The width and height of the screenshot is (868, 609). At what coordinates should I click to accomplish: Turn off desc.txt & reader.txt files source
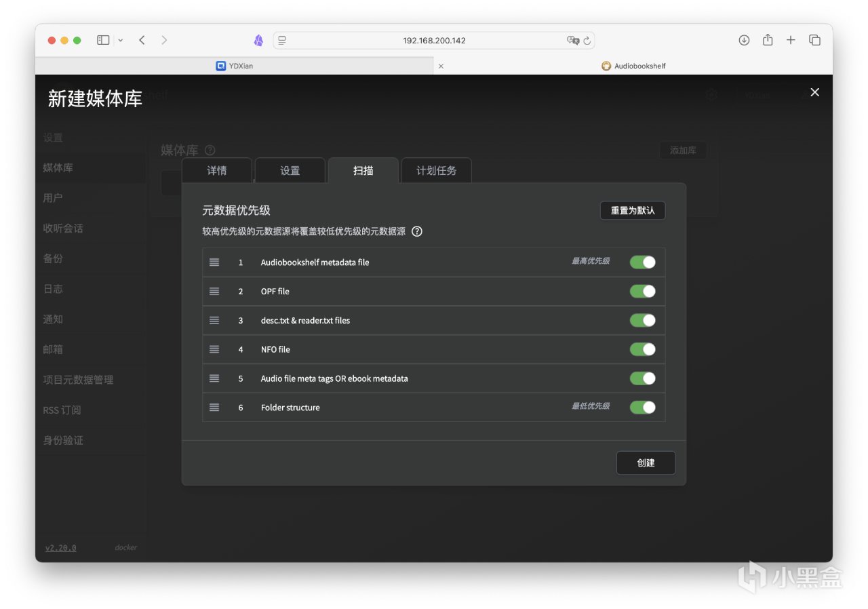coord(643,321)
